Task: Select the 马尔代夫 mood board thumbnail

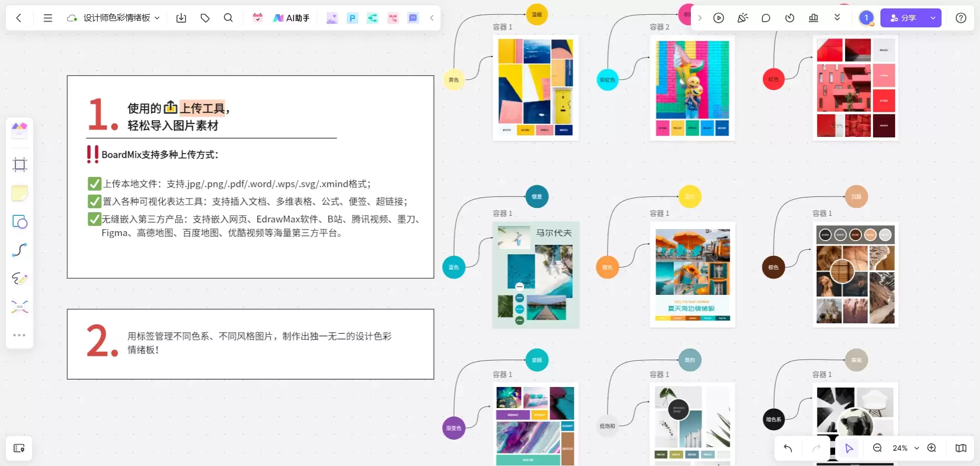Action: coord(536,275)
